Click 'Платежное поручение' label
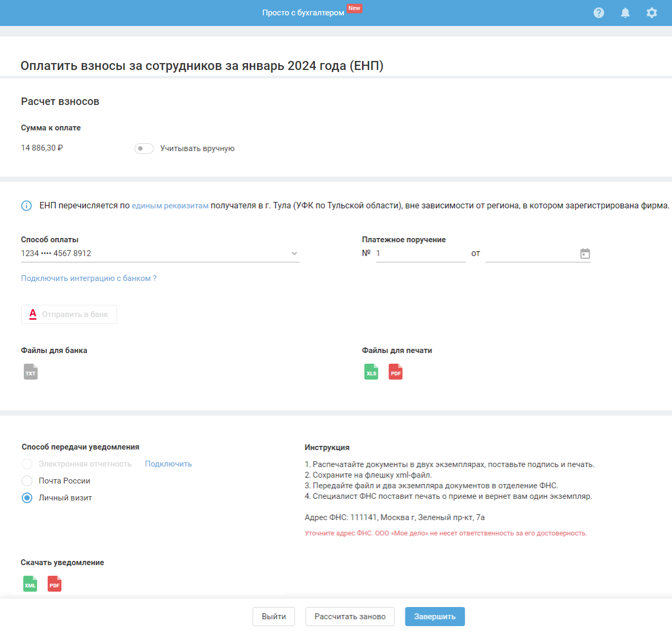 click(x=404, y=240)
